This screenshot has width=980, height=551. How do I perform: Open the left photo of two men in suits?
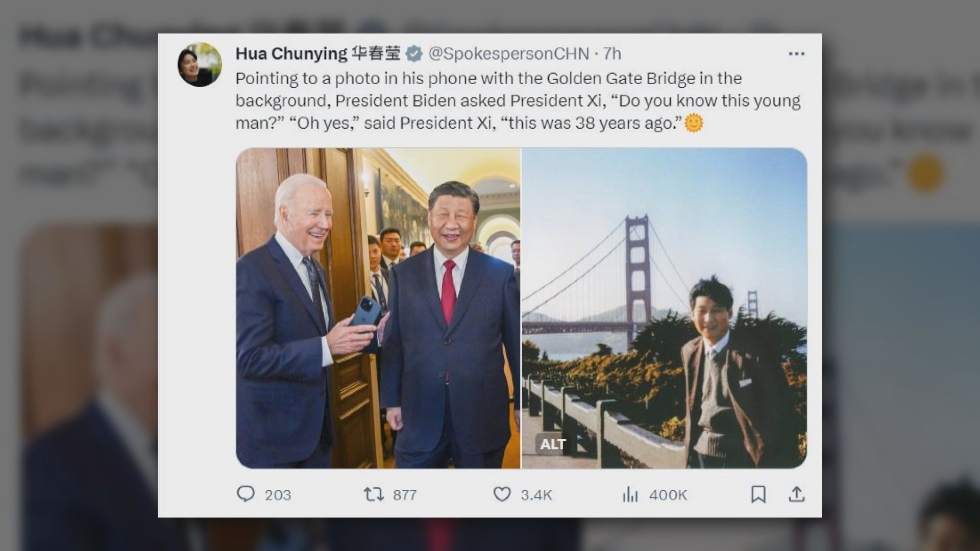click(x=378, y=308)
